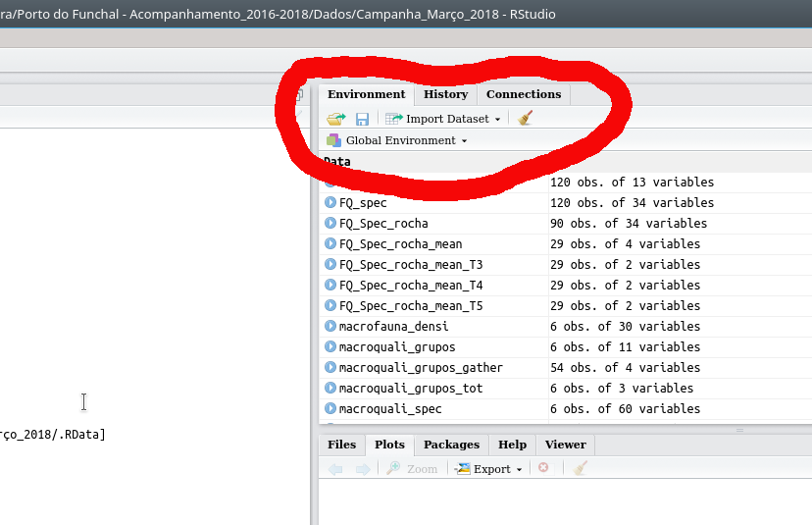The height and width of the screenshot is (525, 812).
Task: View macrofauna_densi by clicking its name
Action: click(x=393, y=327)
